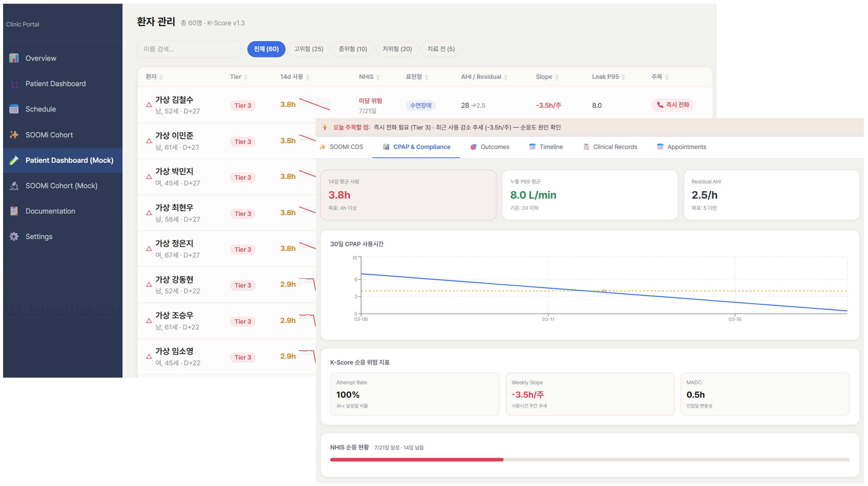This screenshot has height=486, width=868.
Task: Click the 이름 검색 search field
Action: tap(189, 49)
